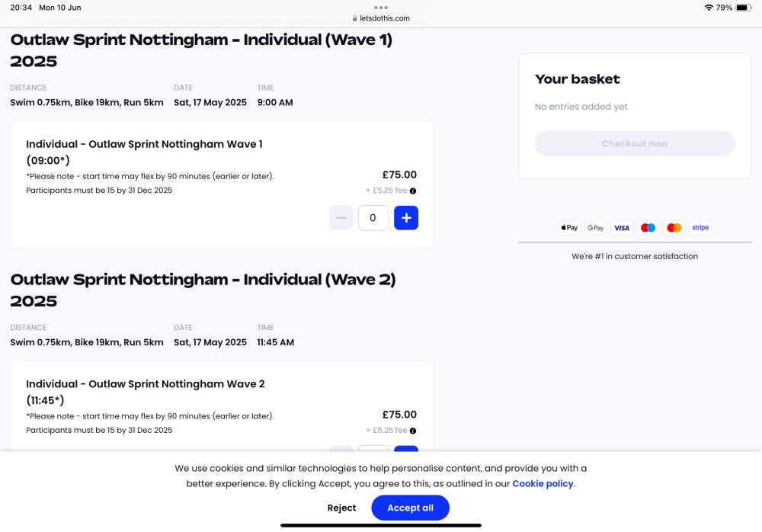Decrease Wave 1 entry quantity with minus

(341, 218)
